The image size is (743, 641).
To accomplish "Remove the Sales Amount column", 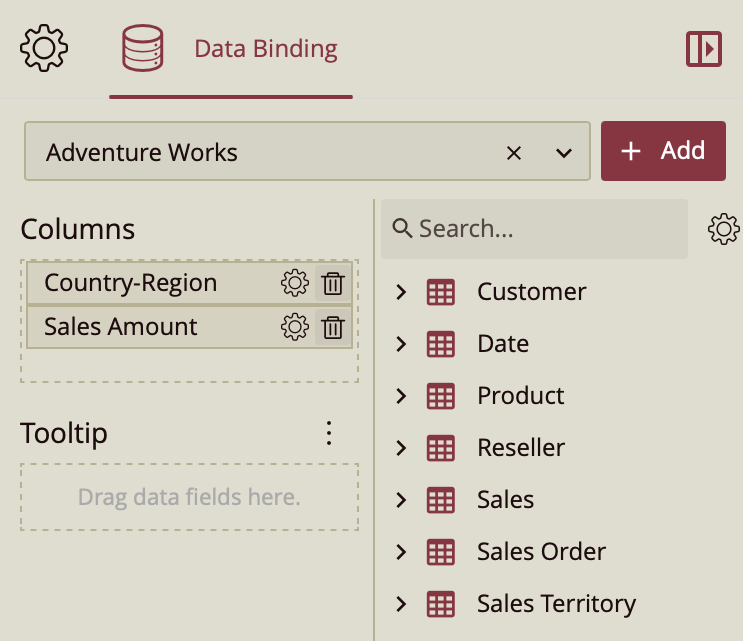I will click(333, 327).
